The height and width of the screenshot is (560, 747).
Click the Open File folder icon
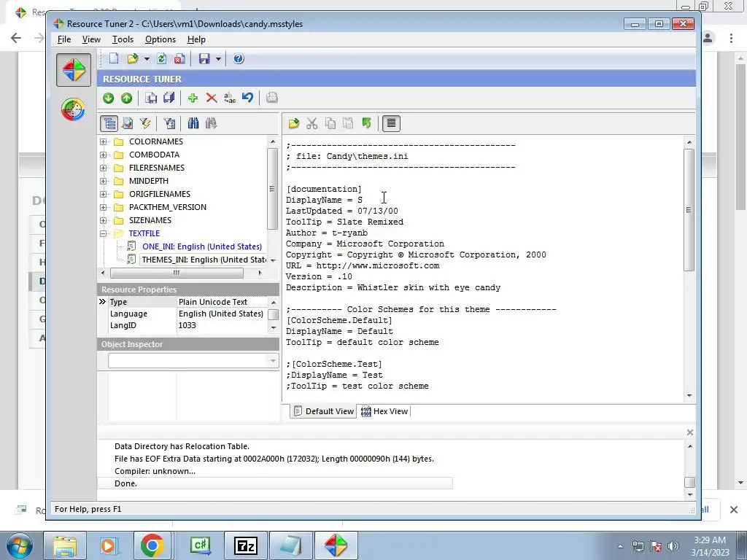click(133, 58)
